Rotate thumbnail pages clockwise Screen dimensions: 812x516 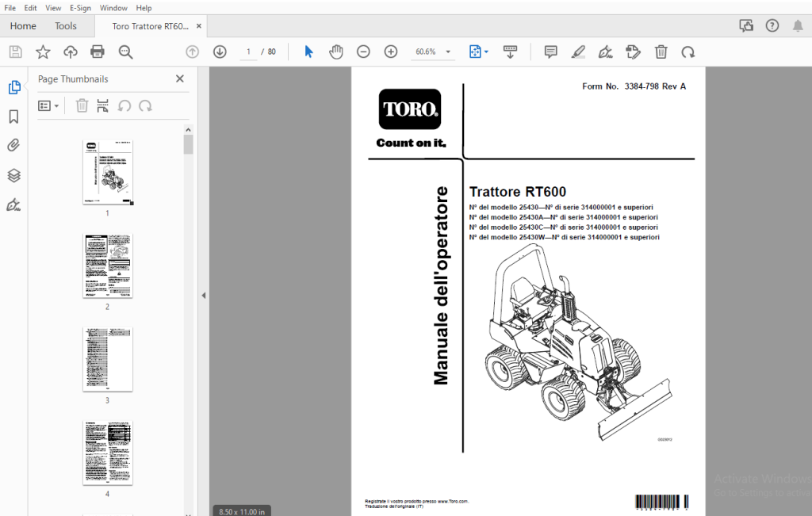146,106
